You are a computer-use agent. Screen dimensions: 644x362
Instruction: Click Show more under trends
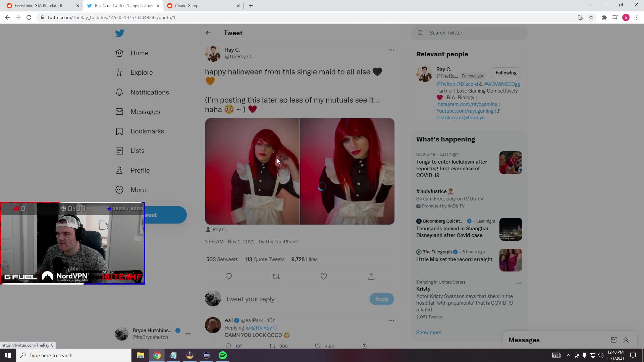point(429,333)
